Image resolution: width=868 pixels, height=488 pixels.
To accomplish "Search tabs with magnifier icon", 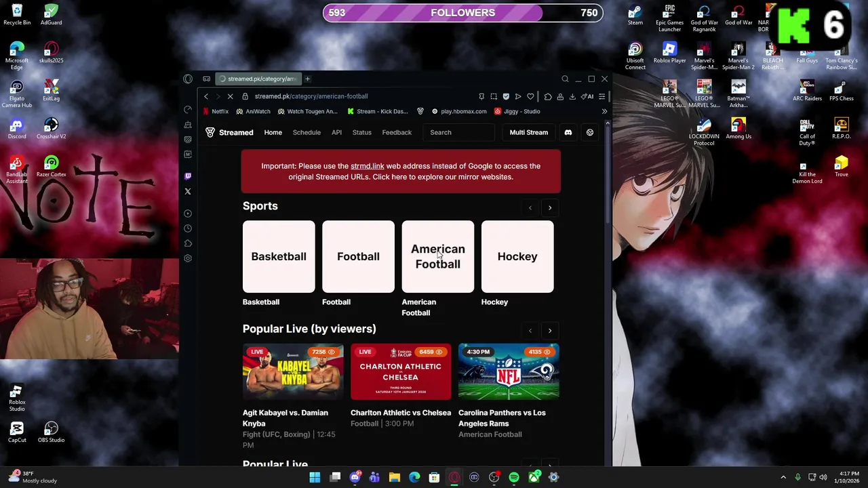I will click(x=565, y=79).
